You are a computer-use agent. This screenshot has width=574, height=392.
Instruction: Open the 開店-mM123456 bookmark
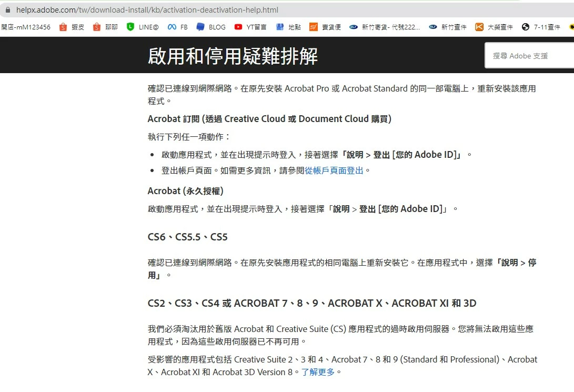(26, 27)
